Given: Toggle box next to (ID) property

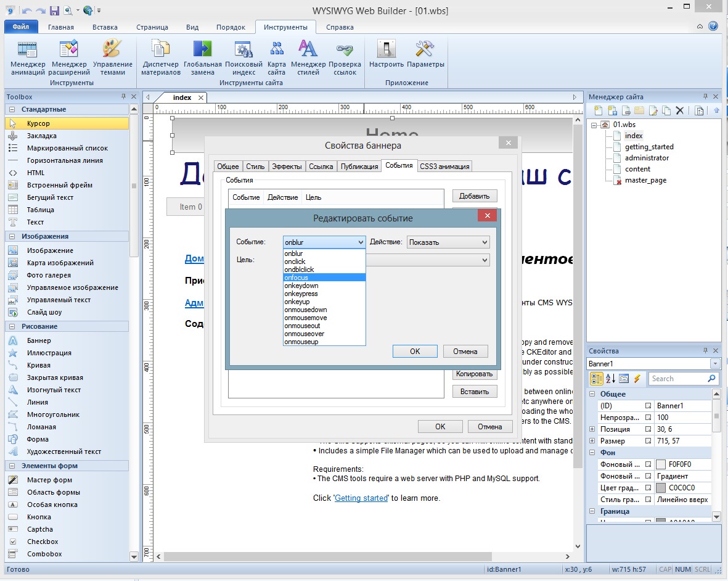Looking at the screenshot, I should click(648, 406).
